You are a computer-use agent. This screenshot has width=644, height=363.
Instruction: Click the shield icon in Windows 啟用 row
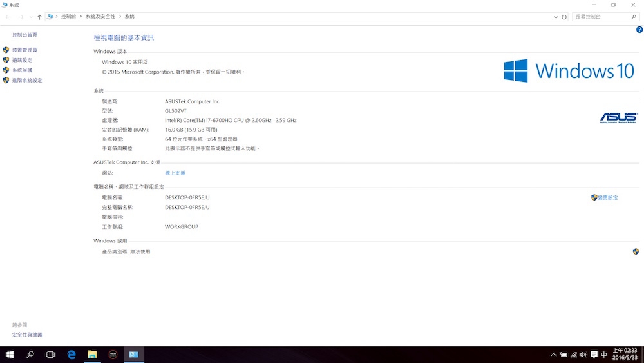(x=636, y=251)
